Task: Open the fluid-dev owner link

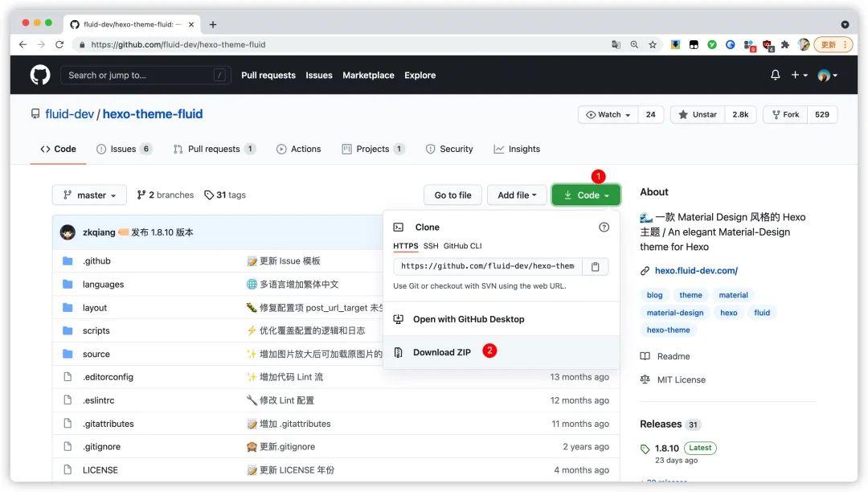Action: click(70, 114)
